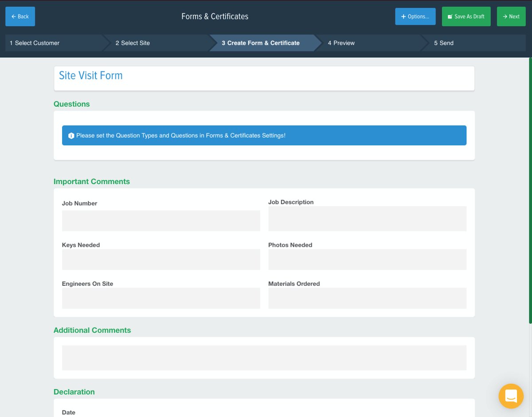Click inside the Additional Comments box

[x=264, y=358]
